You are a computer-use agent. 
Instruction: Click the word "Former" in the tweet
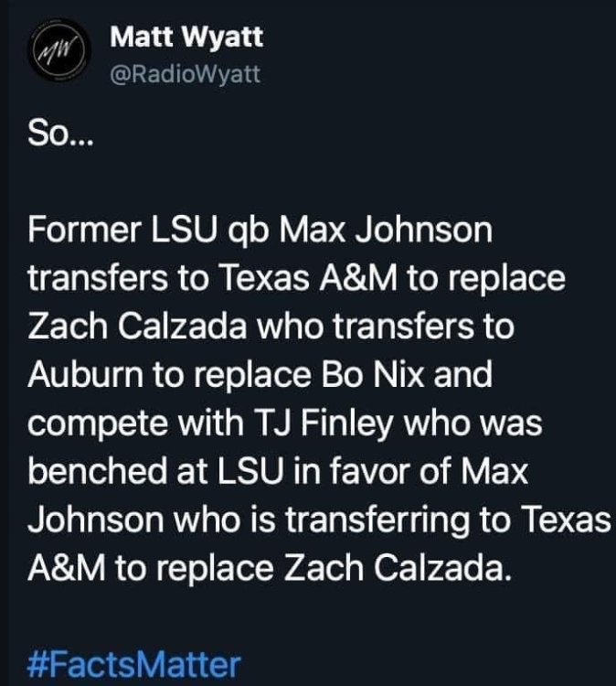click(83, 230)
